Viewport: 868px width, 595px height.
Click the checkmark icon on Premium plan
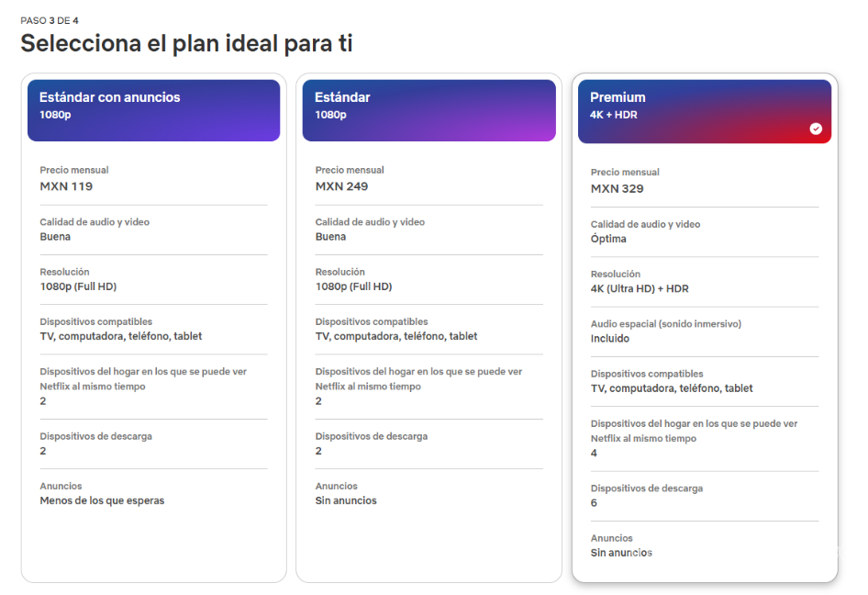[x=816, y=129]
